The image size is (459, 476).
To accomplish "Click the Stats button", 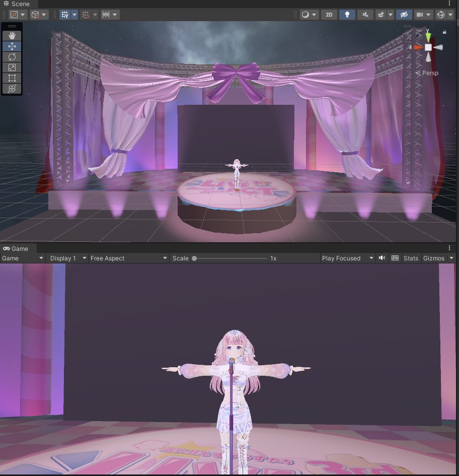I will (x=411, y=258).
